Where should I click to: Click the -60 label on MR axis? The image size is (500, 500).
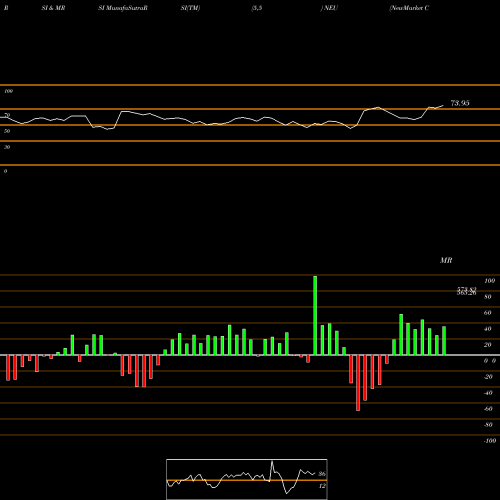(x=488, y=409)
